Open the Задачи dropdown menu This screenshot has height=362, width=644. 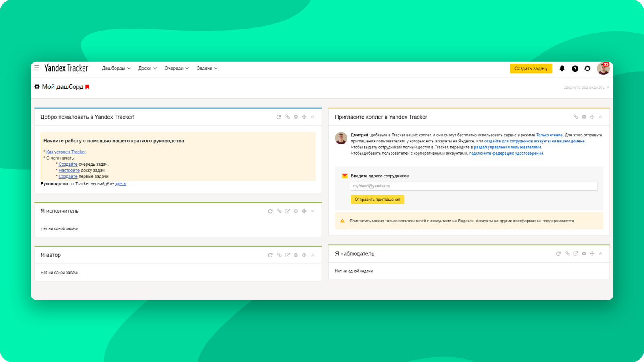point(207,68)
